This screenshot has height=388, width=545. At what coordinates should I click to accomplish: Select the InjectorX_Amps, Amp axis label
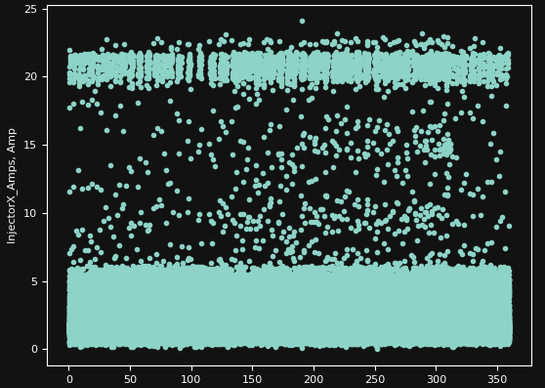[11, 186]
